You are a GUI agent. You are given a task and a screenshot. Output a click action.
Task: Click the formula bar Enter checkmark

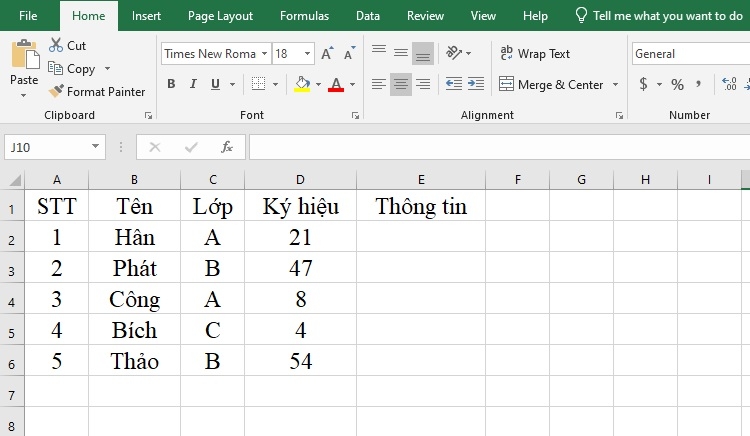coord(191,147)
